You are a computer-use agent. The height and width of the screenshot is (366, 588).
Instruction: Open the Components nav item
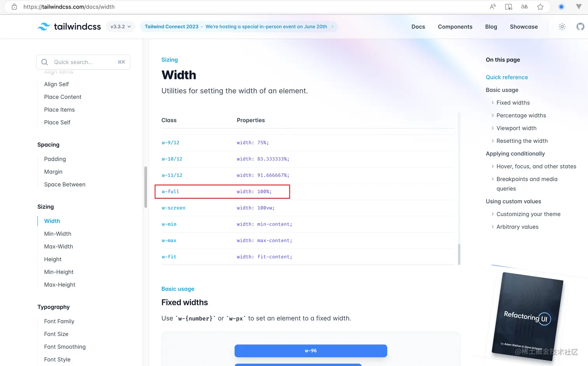(455, 27)
